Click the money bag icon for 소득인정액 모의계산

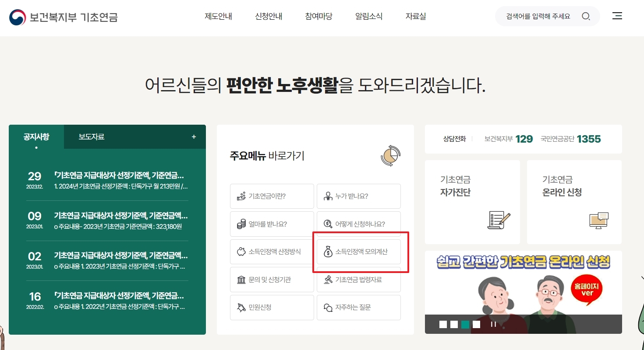coord(328,252)
